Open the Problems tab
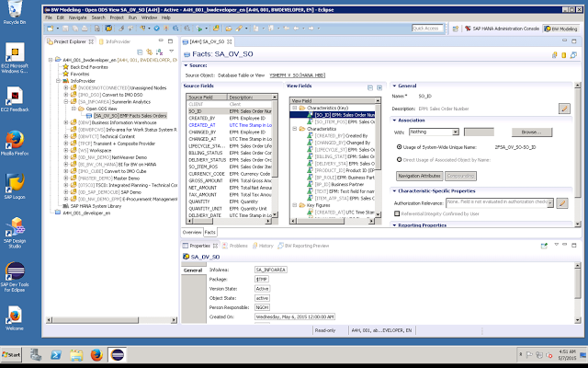588x368 pixels. point(235,246)
